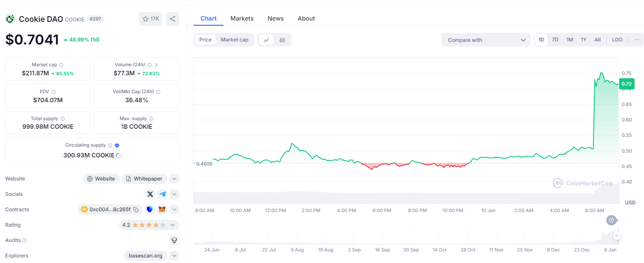Image resolution: width=644 pixels, height=263 pixels.
Task: Click the Audits info icon
Action: 24,240
